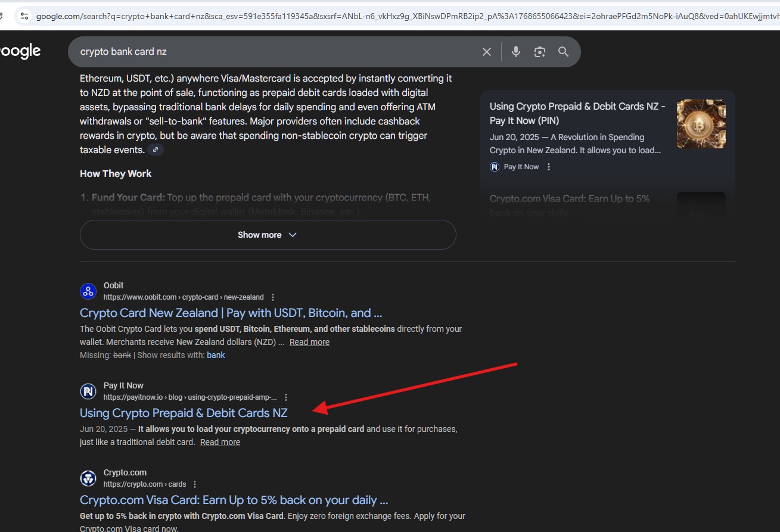This screenshot has height=532, width=780.
Task: Click Read more on the Pay It Now snippet
Action: 220,442
